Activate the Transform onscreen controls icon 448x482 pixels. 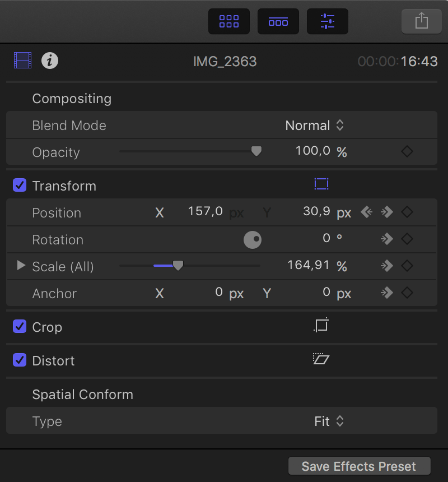(x=321, y=184)
